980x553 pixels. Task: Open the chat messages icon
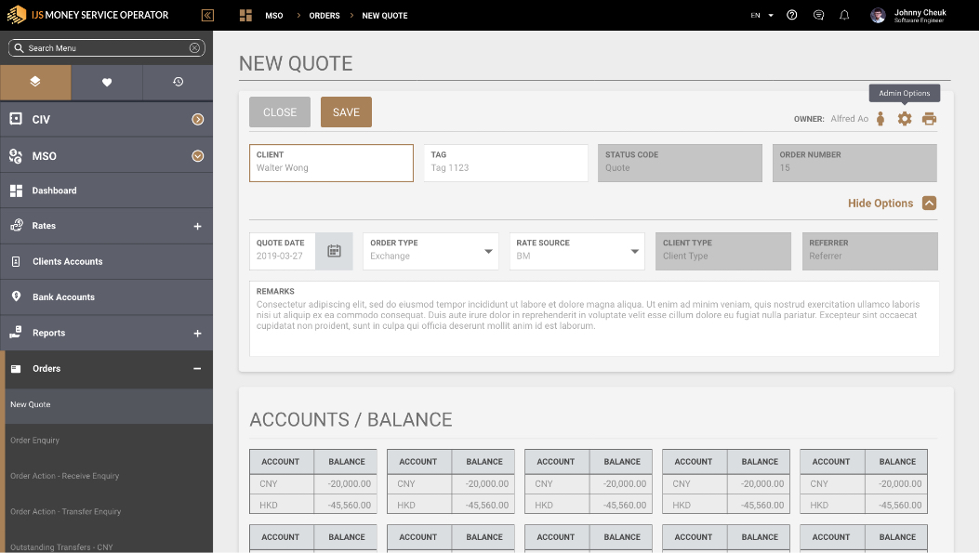pyautogui.click(x=818, y=15)
